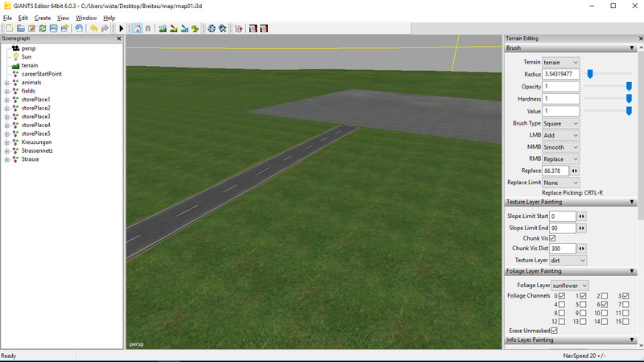Toggle the Chunk Vis checkbox
The height and width of the screenshot is (362, 644).
click(x=552, y=238)
